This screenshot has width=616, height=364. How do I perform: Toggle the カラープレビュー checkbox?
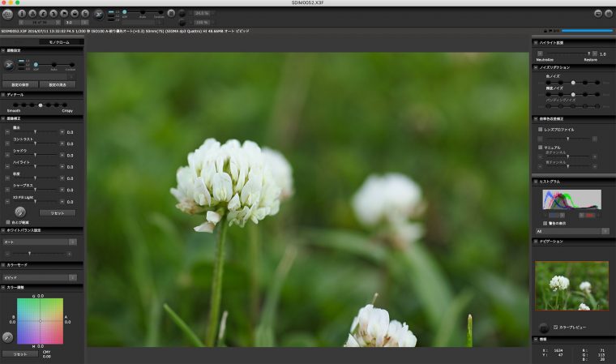point(555,327)
